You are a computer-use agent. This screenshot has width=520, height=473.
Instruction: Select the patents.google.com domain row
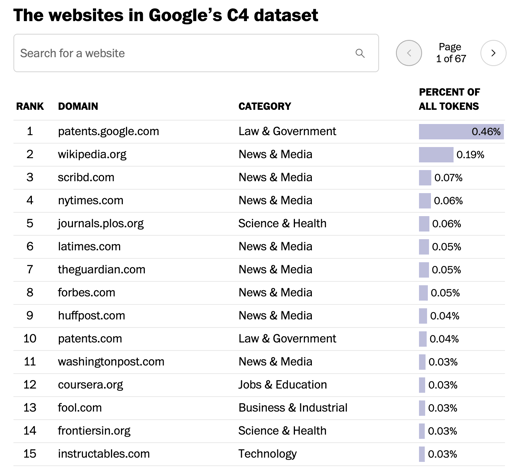point(259,131)
